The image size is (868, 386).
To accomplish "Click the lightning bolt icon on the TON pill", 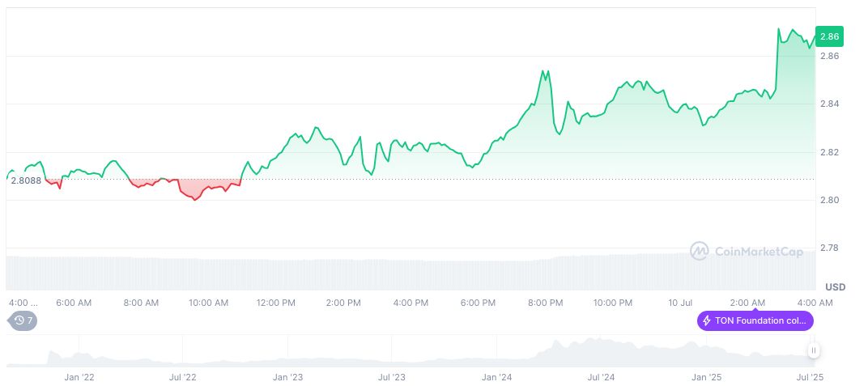I will [707, 321].
